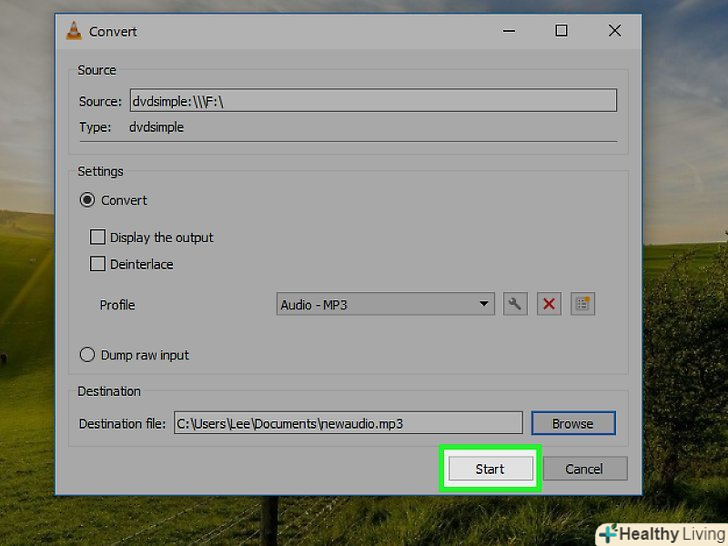Select the Convert radio button

(87, 200)
